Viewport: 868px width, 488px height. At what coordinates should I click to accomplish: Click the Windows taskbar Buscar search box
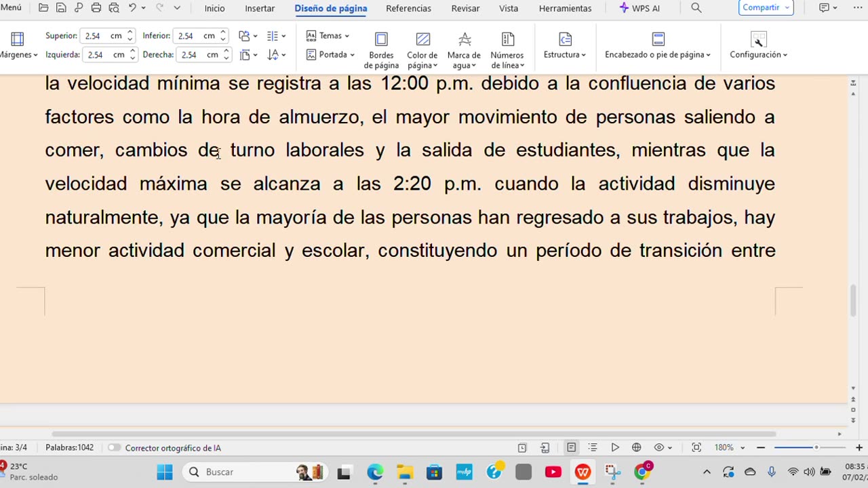click(256, 472)
